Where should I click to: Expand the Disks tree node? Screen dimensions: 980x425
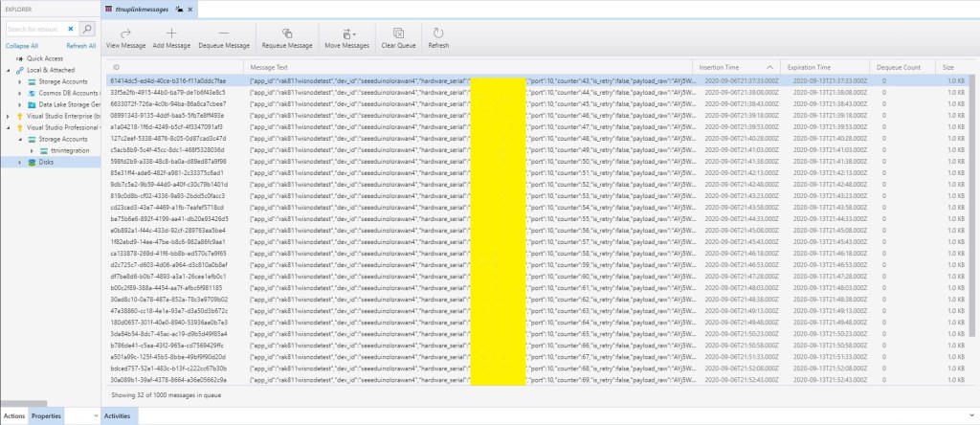21,163
